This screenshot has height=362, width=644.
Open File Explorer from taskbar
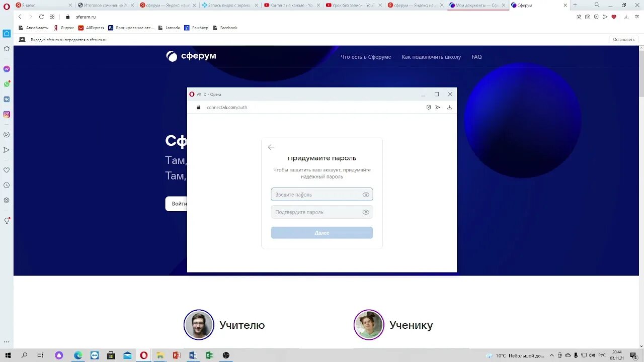160,355
